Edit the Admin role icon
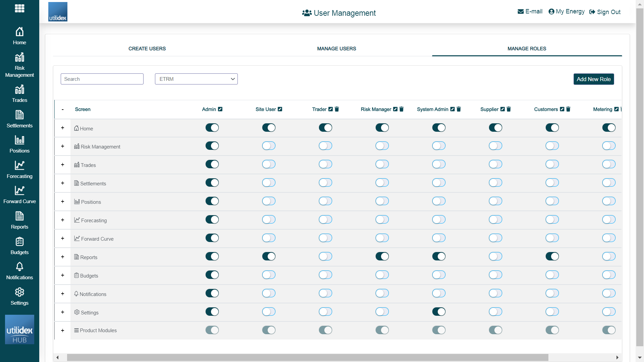 (220, 109)
